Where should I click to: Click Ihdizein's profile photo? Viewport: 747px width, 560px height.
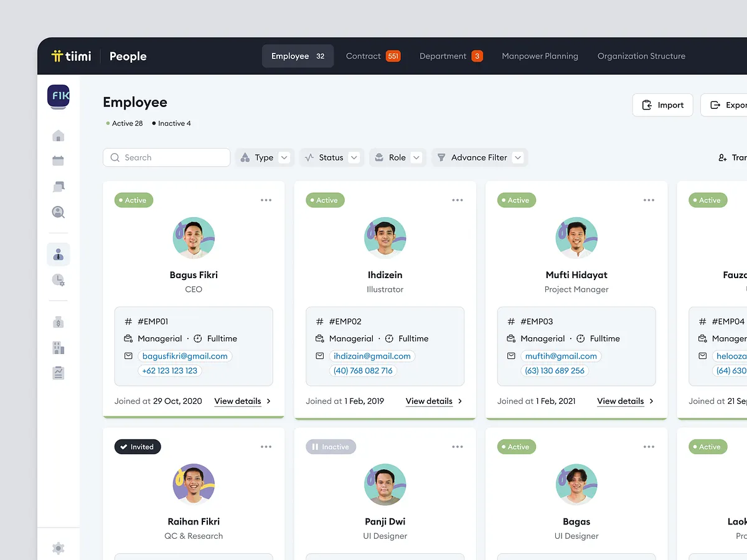pyautogui.click(x=385, y=238)
